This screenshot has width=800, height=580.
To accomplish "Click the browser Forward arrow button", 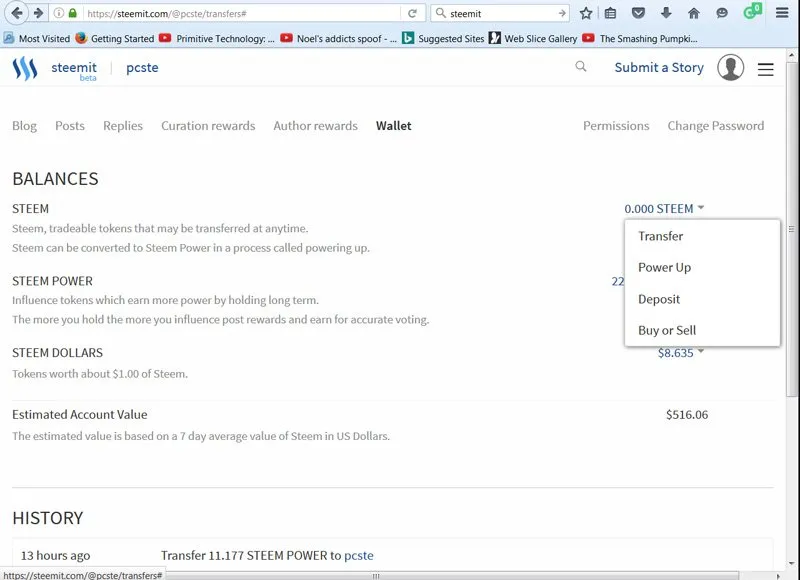I will click(x=38, y=13).
